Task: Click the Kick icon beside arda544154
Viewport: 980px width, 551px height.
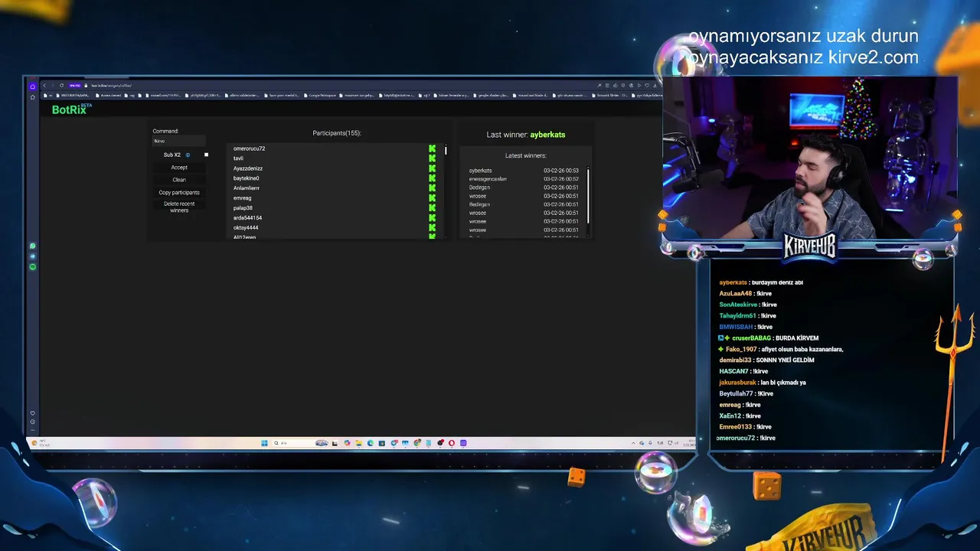Action: (433, 218)
